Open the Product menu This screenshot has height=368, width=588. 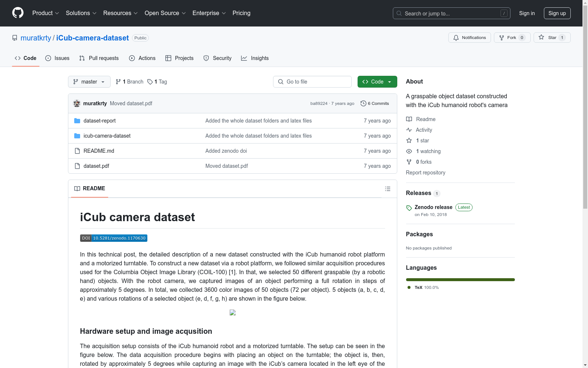point(46,13)
